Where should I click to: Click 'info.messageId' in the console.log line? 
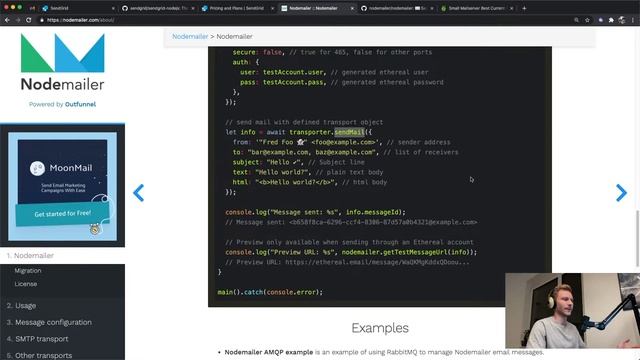372,212
